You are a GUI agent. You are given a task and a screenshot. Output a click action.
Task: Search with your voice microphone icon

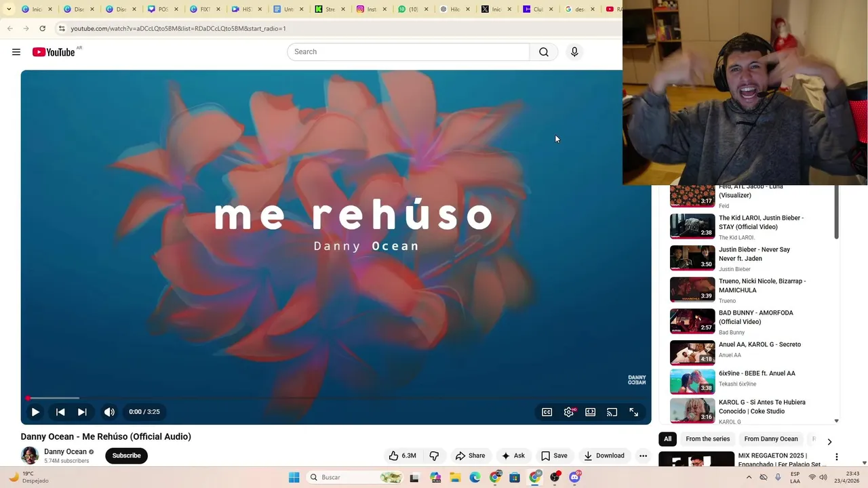574,52
